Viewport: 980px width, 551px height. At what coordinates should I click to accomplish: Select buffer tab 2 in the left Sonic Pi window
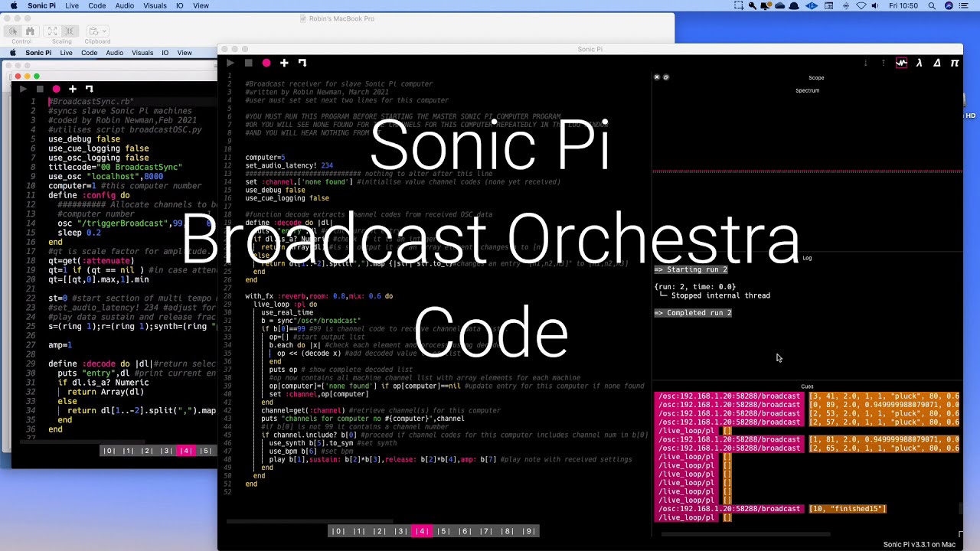(148, 451)
